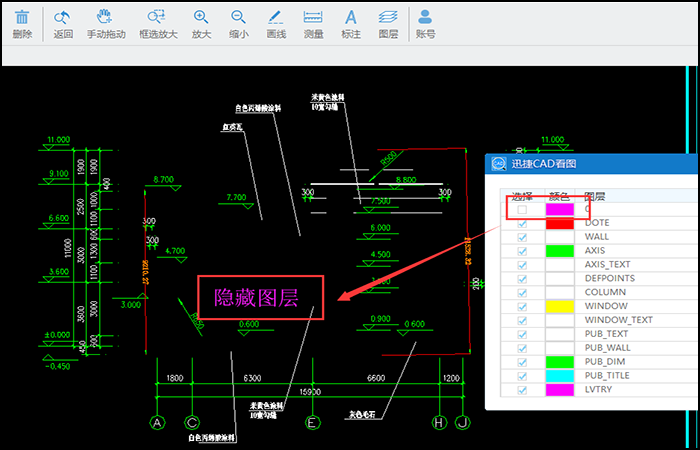The image size is (700, 450).
Task: Select the PUB_TEXT layer name
Action: coord(606,333)
